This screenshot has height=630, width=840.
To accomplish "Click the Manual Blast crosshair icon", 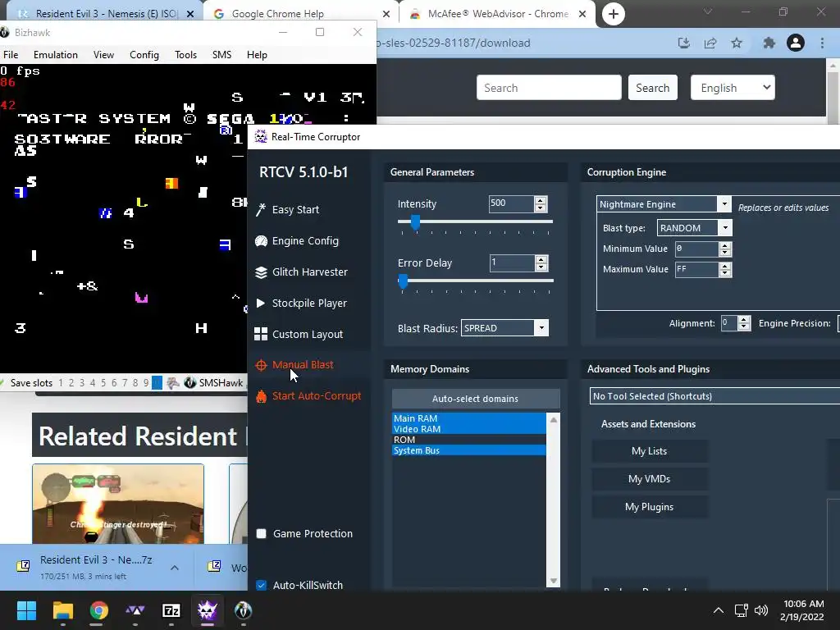I will (x=261, y=365).
